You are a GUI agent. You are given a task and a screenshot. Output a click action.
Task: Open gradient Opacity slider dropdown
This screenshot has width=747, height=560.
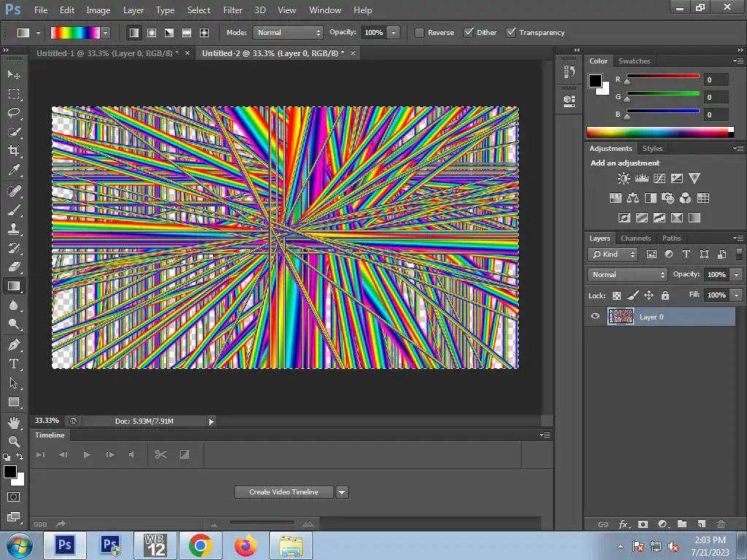(393, 32)
